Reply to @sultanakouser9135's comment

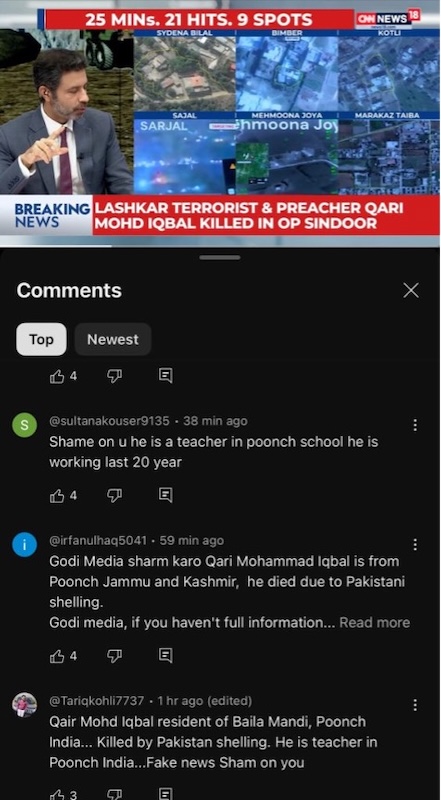click(x=165, y=495)
